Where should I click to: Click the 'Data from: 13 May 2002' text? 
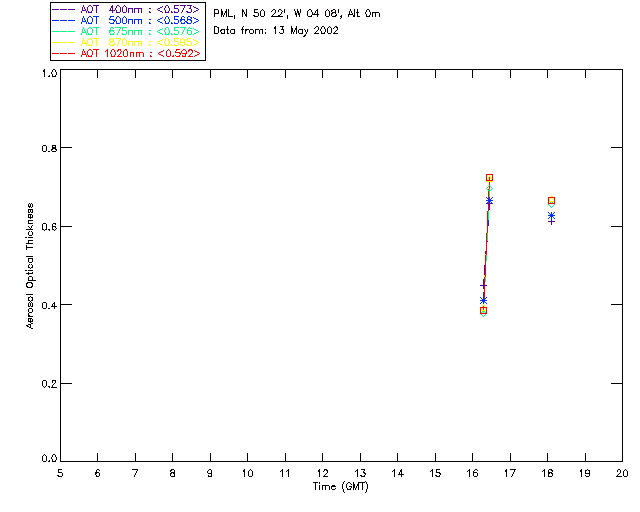(x=276, y=31)
